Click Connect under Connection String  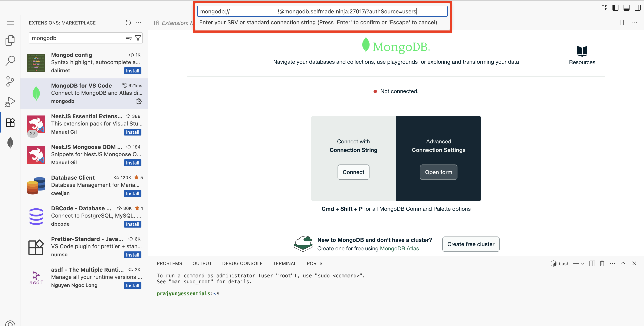tap(353, 172)
